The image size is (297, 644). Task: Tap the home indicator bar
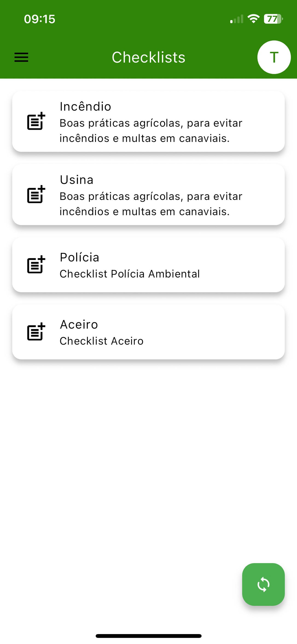[148, 636]
